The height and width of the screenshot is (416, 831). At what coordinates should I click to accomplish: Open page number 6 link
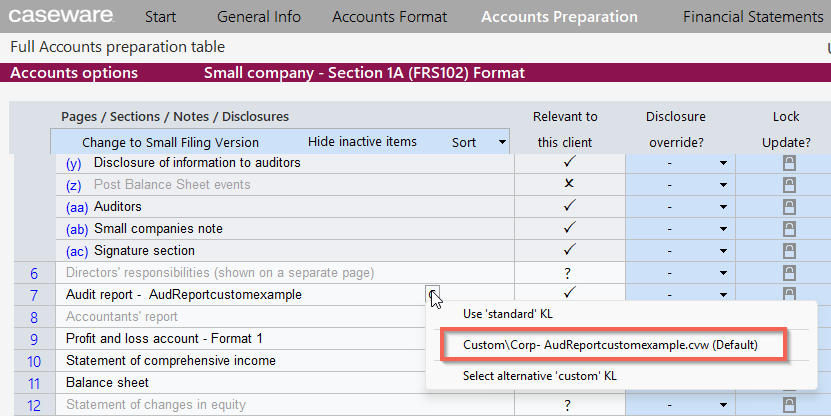click(34, 273)
